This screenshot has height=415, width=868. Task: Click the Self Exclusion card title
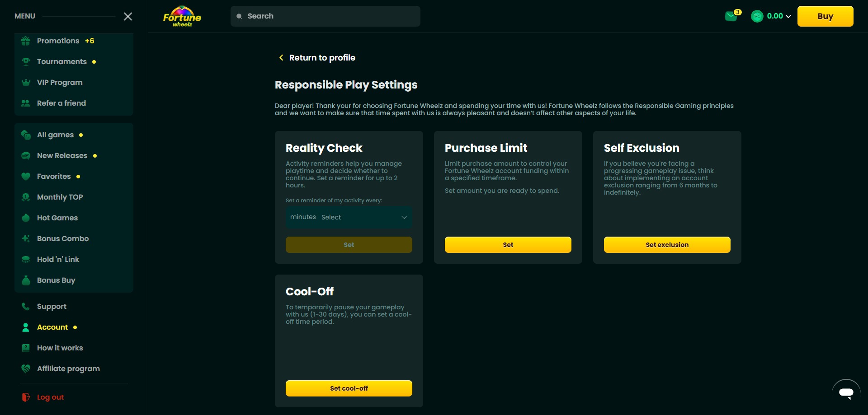coord(642,148)
